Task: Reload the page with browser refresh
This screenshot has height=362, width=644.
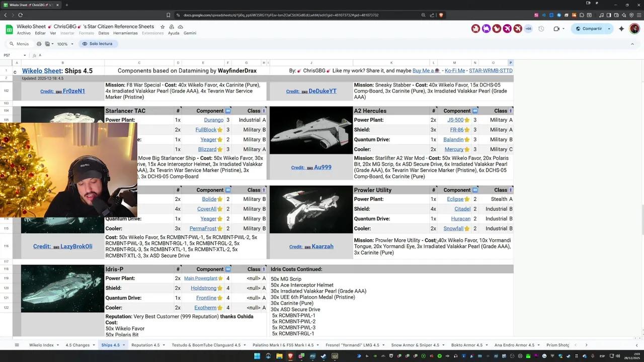Action: coord(20,15)
